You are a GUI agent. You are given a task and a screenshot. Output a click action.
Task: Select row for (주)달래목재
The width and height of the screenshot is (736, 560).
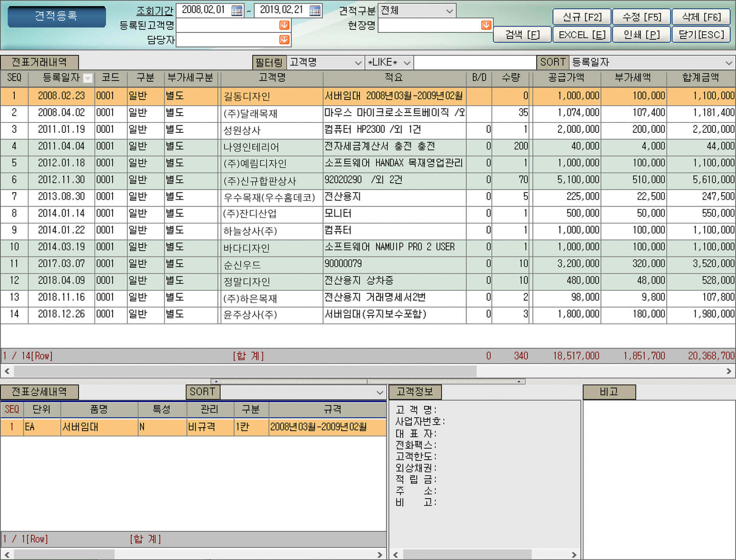[x=368, y=113]
